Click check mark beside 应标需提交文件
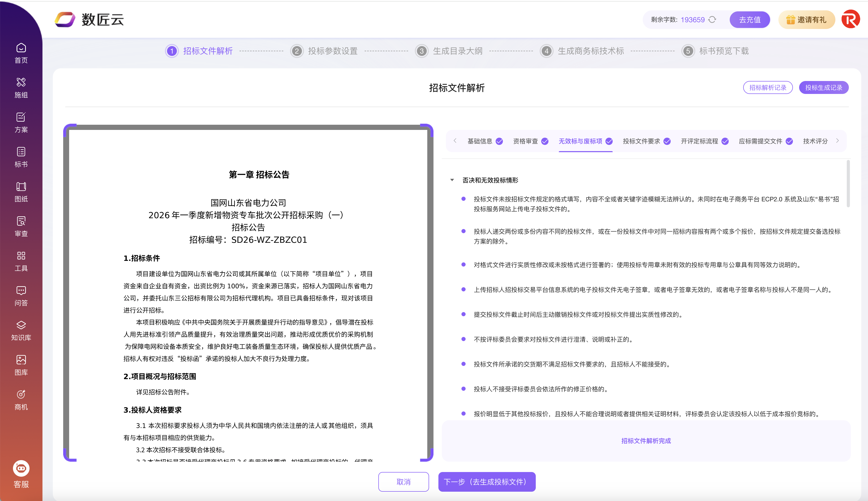The width and height of the screenshot is (868, 501). tap(790, 141)
